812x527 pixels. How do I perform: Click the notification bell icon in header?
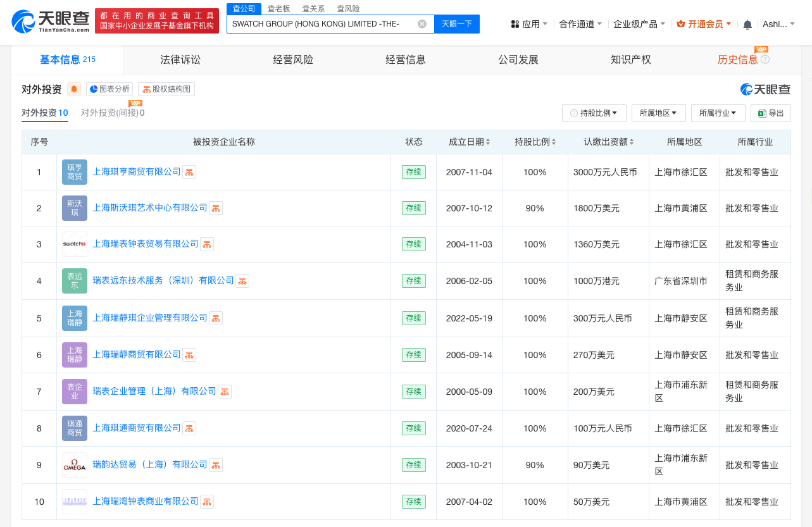tap(747, 24)
